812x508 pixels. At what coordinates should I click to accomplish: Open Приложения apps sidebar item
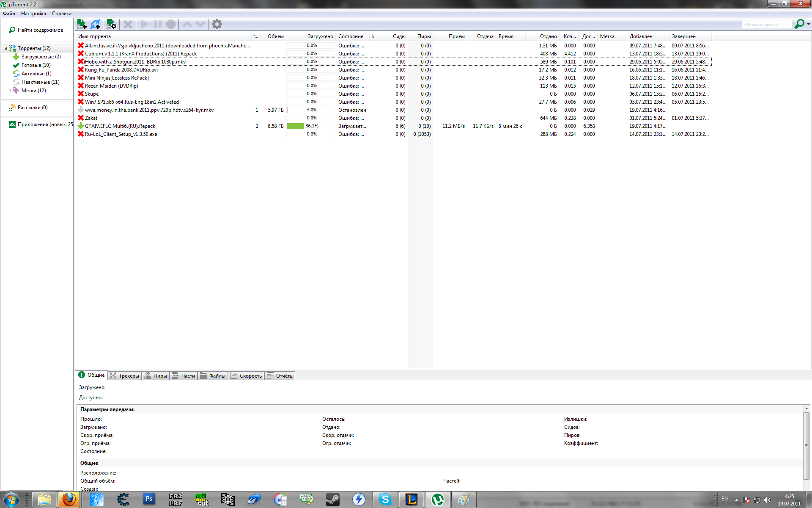point(41,124)
